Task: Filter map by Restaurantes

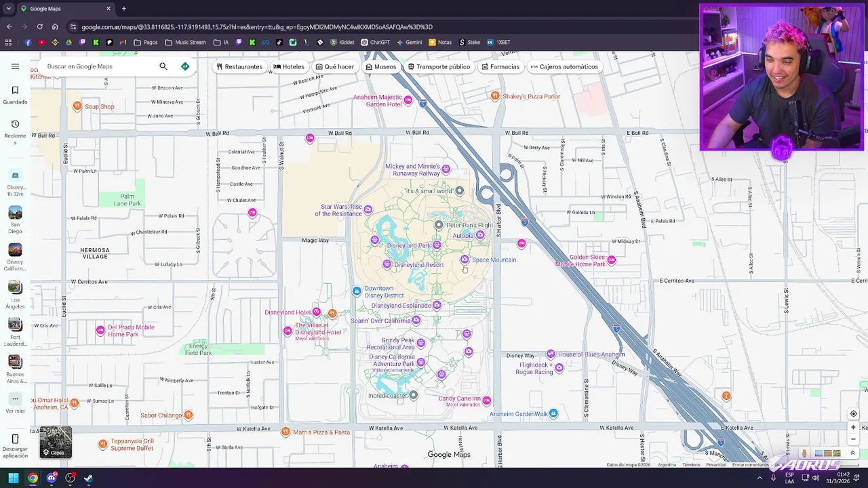Action: click(239, 66)
